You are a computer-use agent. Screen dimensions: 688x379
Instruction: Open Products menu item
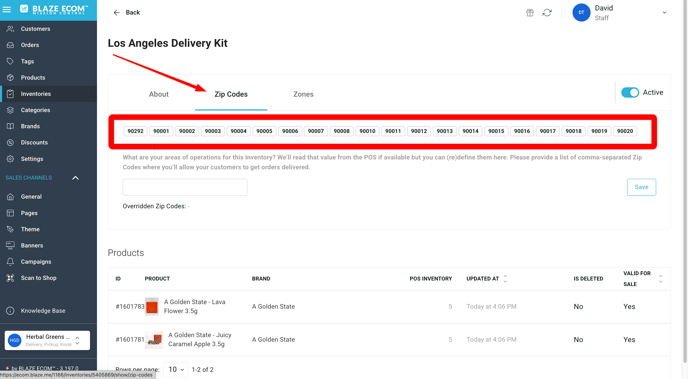click(x=33, y=78)
